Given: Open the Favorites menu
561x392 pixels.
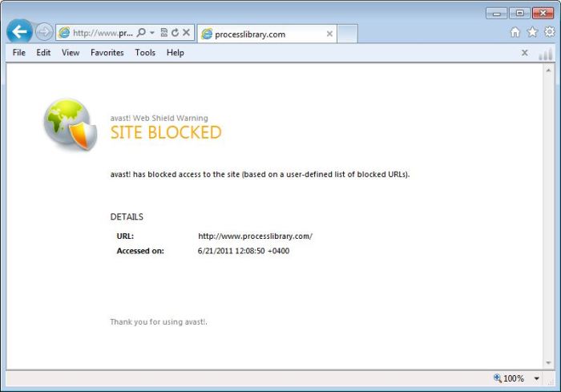Looking at the screenshot, I should point(107,53).
